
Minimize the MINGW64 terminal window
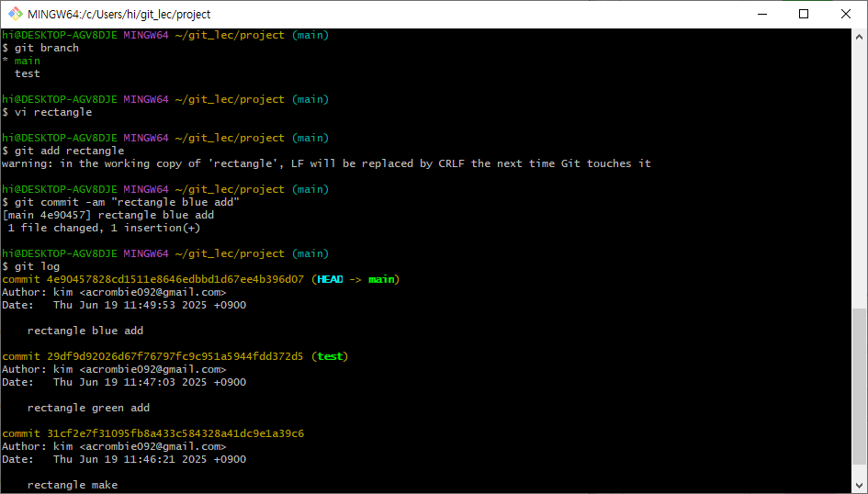tap(762, 14)
